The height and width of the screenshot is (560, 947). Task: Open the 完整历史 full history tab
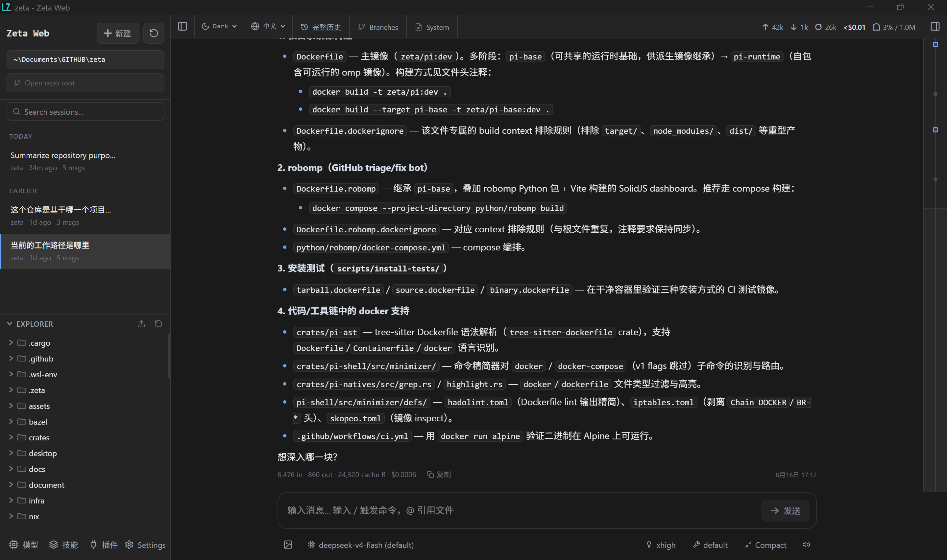pos(321,27)
